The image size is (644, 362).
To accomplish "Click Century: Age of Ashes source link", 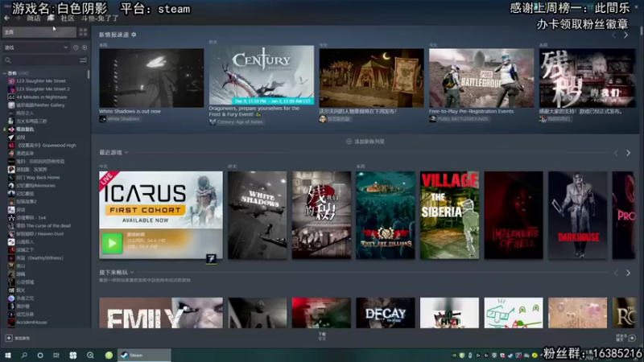I will coord(239,122).
